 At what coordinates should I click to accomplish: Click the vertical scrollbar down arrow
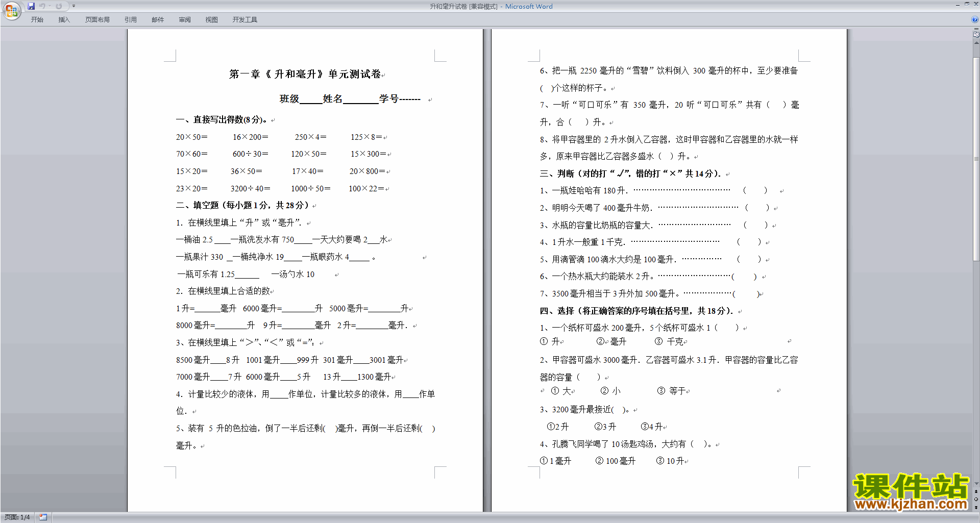tap(976, 483)
